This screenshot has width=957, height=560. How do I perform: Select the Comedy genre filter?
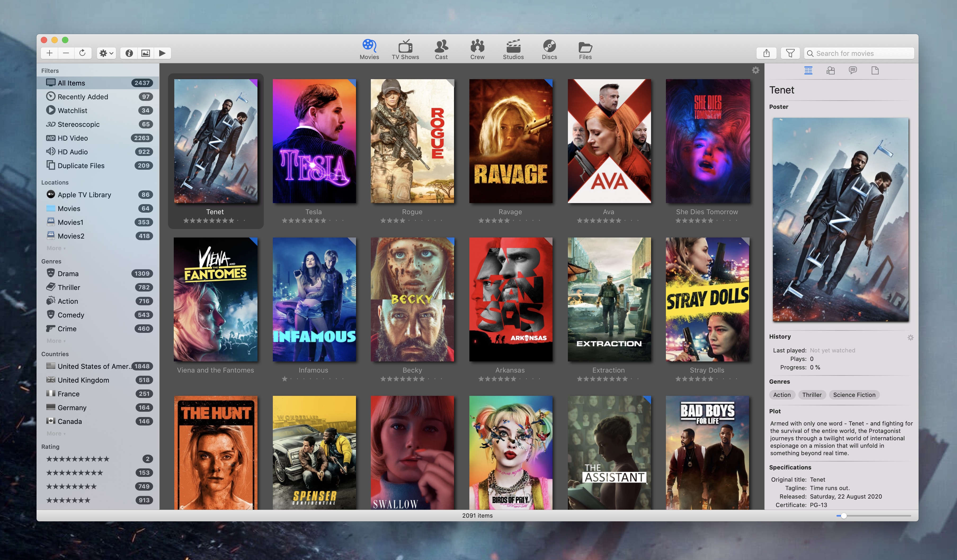tap(97, 315)
